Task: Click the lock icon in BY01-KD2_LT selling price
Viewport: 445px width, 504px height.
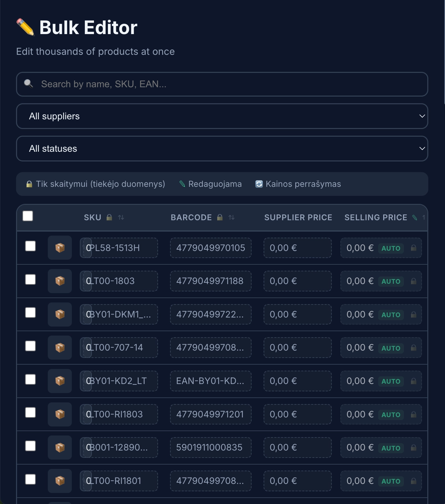Action: 414,381
